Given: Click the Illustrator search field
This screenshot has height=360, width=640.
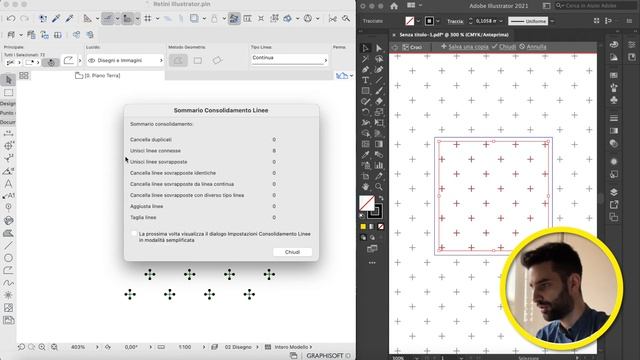Looking at the screenshot, I should coord(596,6).
